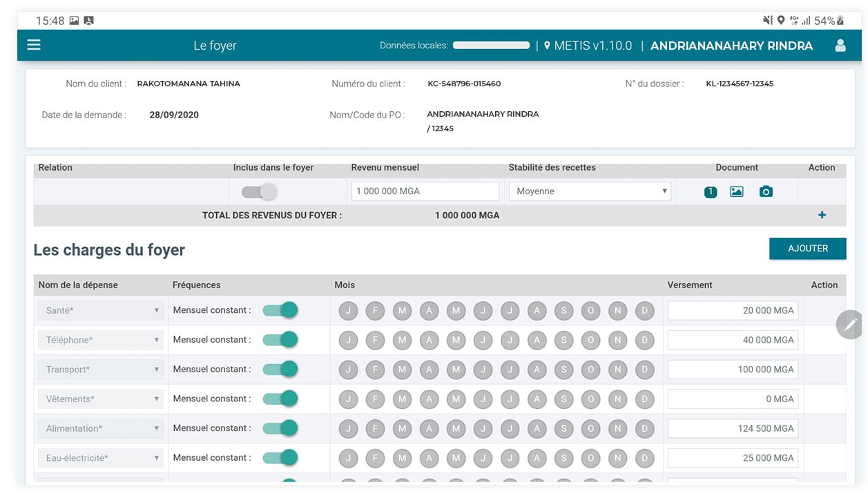
Task: Open the Téléphone expense name dropdown
Action: point(101,340)
